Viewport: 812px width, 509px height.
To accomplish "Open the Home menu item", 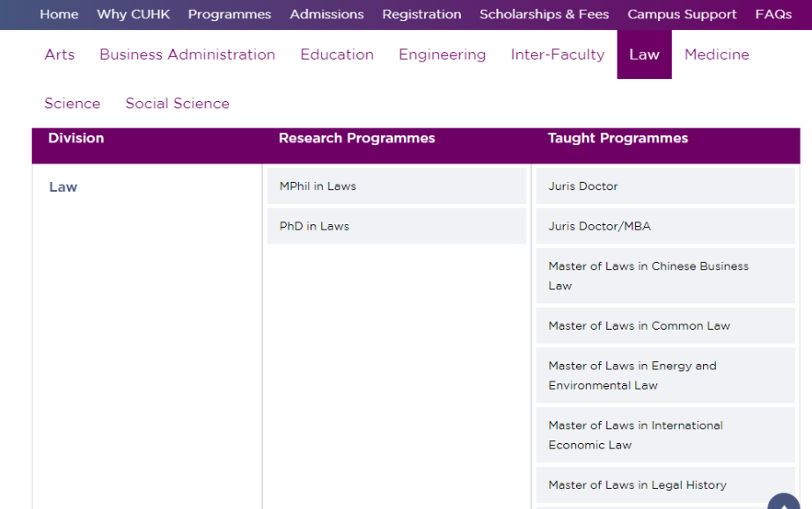I will (59, 14).
